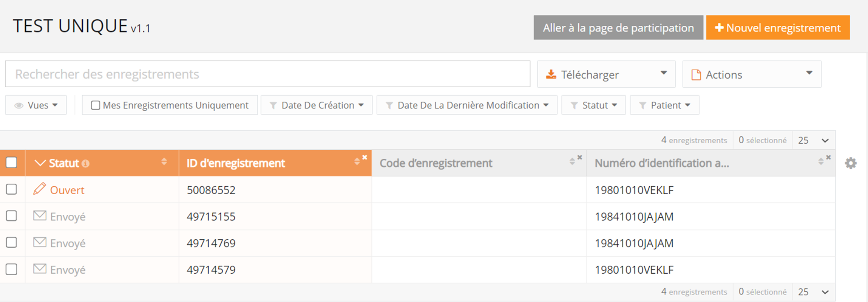Click the pencil icon on the Ouvert record
Viewport: 868px width, 302px height.
(40, 189)
